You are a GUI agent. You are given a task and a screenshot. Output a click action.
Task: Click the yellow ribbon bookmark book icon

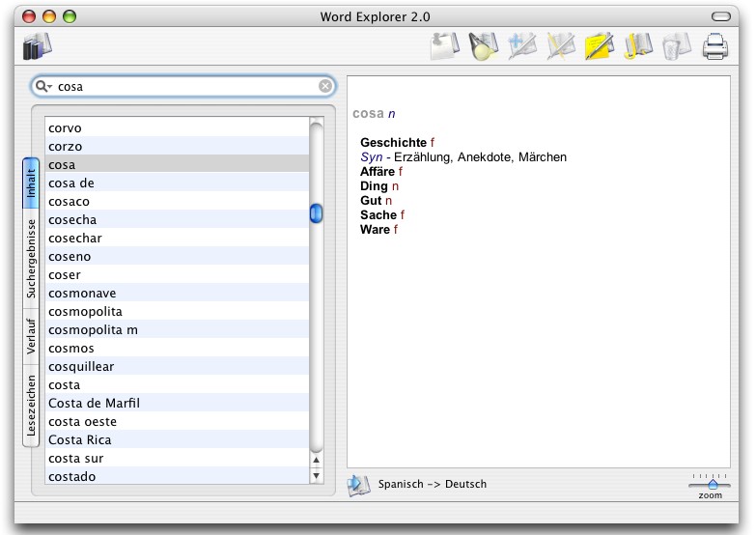638,46
